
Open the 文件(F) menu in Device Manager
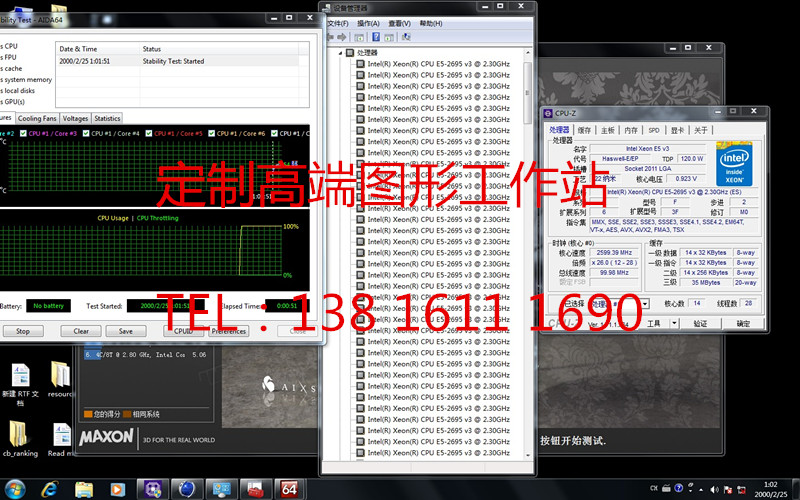click(338, 23)
